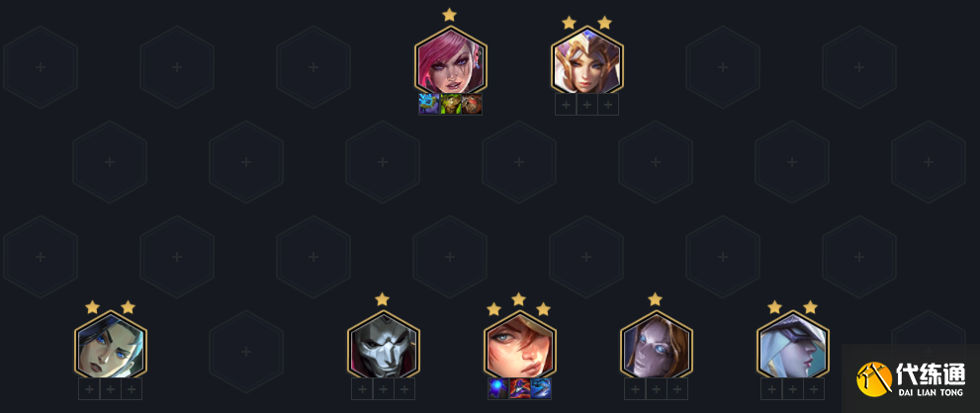
Task: Open Miss Fortune's middle purple hat item
Action: (x=519, y=388)
